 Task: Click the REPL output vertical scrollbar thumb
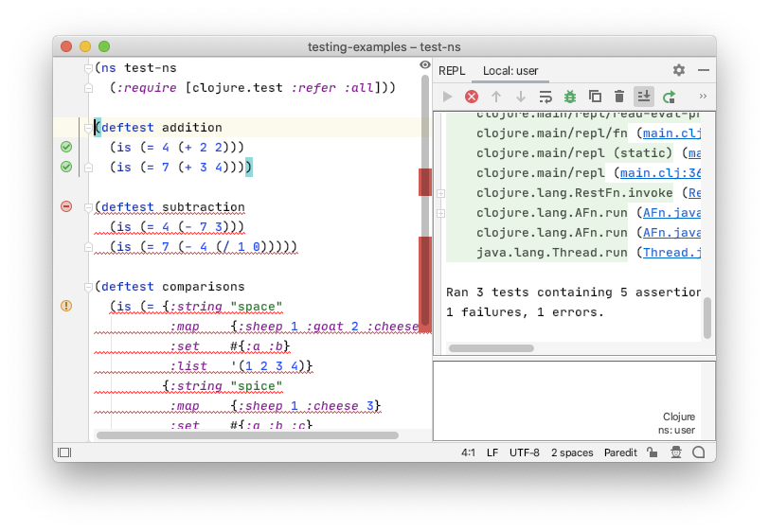[x=707, y=318]
